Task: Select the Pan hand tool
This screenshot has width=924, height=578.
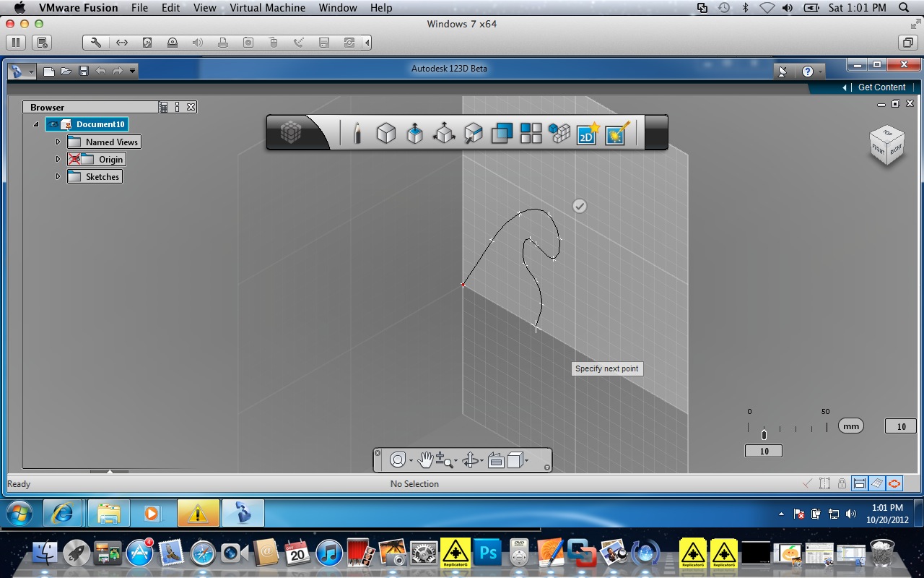Action: (426, 460)
